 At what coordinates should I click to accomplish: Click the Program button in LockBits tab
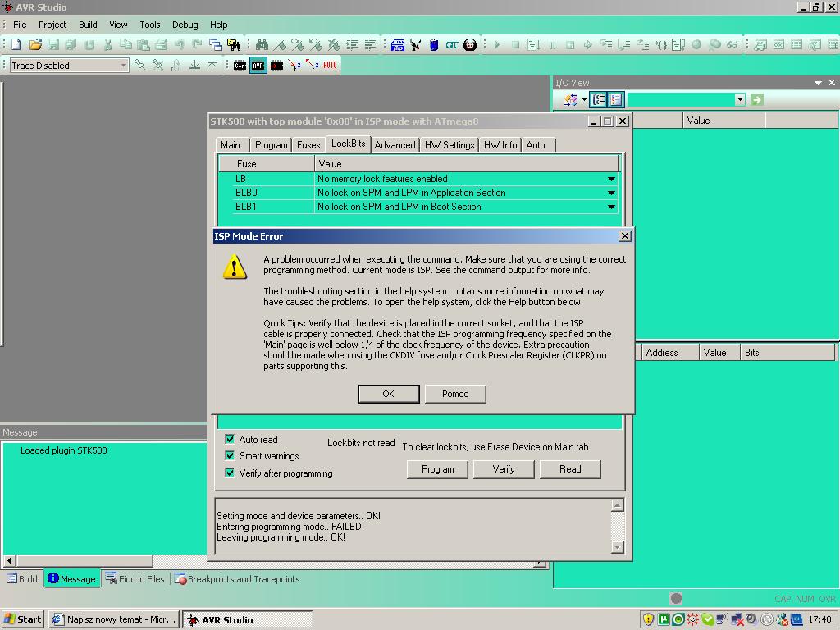(438, 469)
